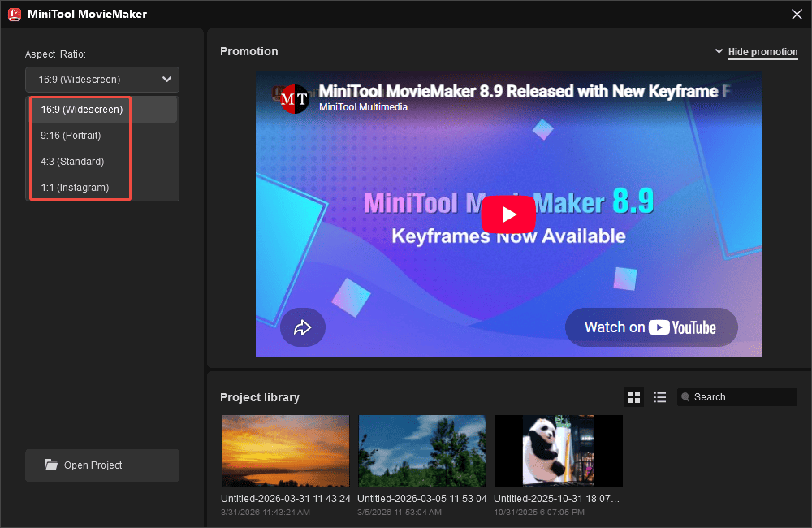This screenshot has width=812, height=528.
Task: Open the Aspect Ratio dropdown box
Action: coord(102,80)
